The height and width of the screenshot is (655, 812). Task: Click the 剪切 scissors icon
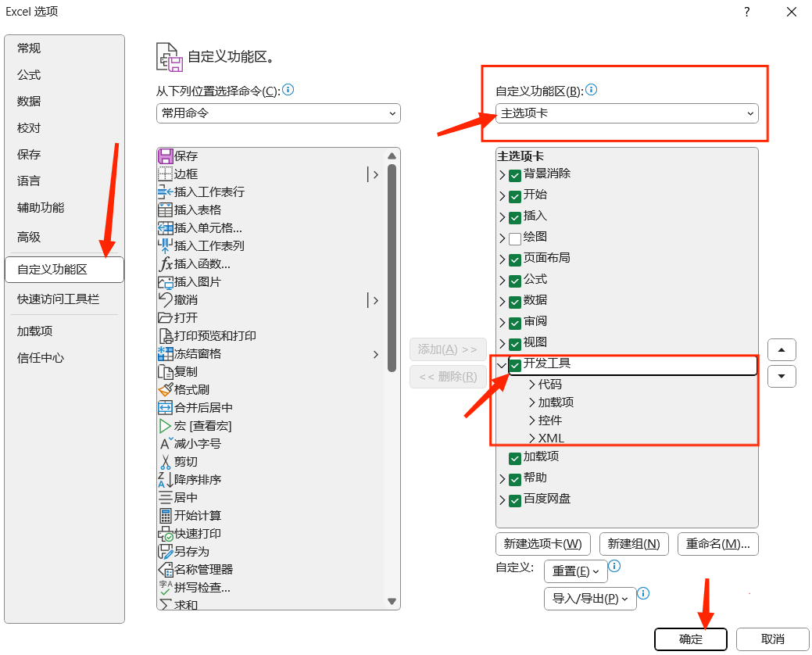coord(165,462)
